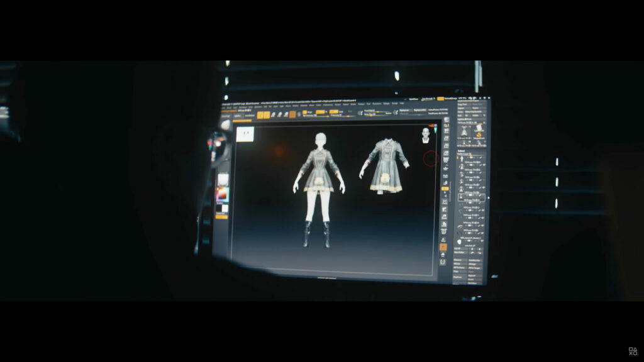Image resolution: width=644 pixels, height=362 pixels.
Task: Click the current Tool thumbnail in Tool palette
Action: (x=464, y=130)
